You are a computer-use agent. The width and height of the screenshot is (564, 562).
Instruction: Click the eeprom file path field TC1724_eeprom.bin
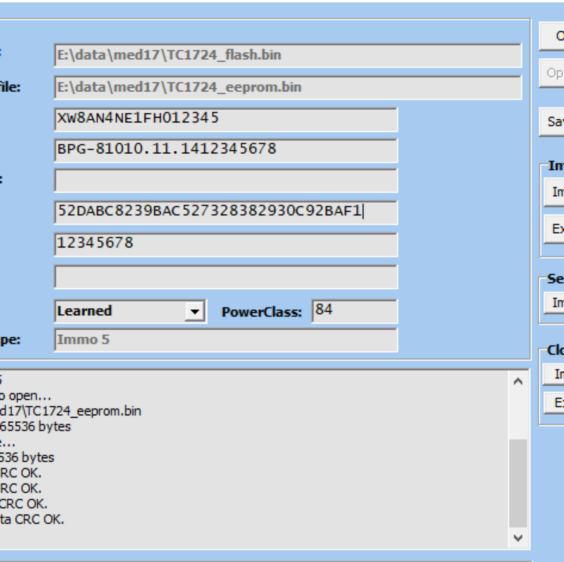click(288, 87)
